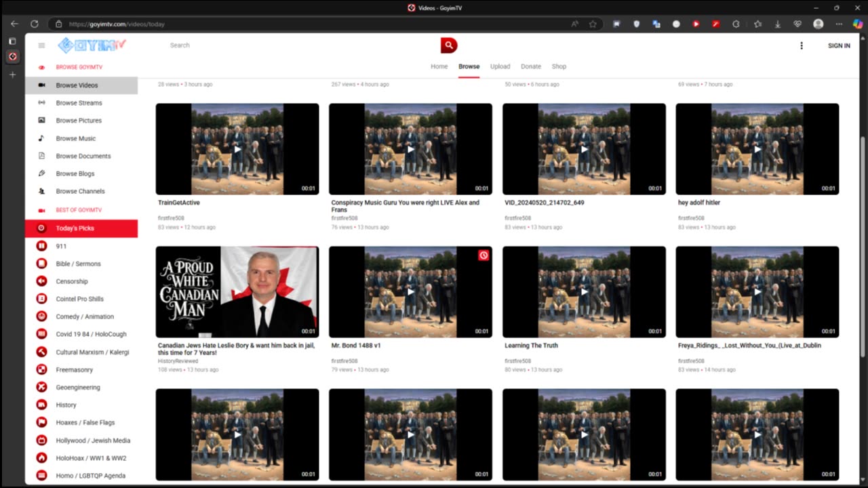Image resolution: width=868 pixels, height=488 pixels.
Task: Open Today's Picks in sidebar
Action: [x=81, y=228]
